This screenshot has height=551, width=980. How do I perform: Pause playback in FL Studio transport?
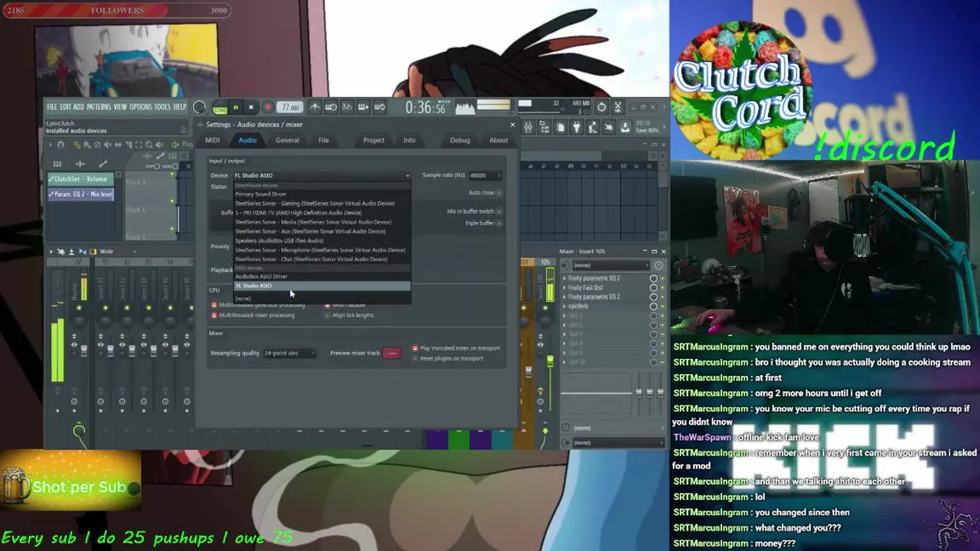tap(236, 108)
